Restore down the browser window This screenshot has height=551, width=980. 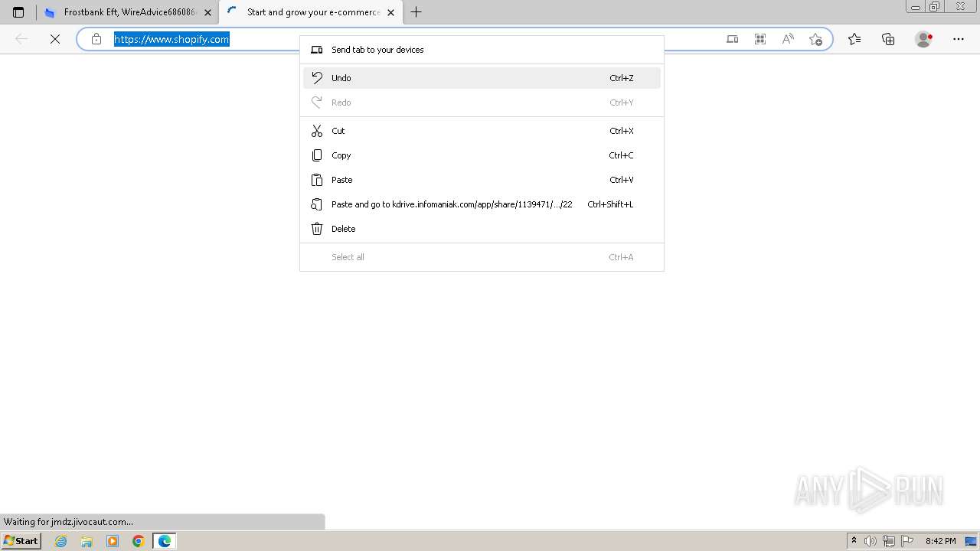935,7
